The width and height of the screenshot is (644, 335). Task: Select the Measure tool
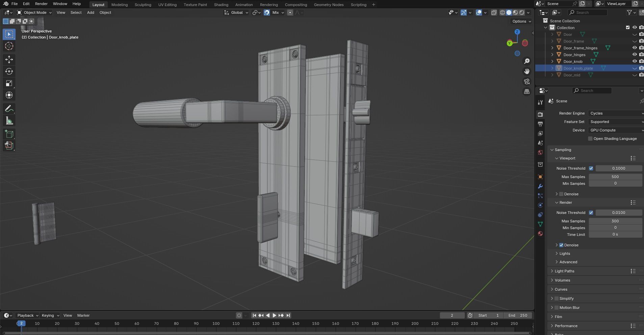click(9, 121)
